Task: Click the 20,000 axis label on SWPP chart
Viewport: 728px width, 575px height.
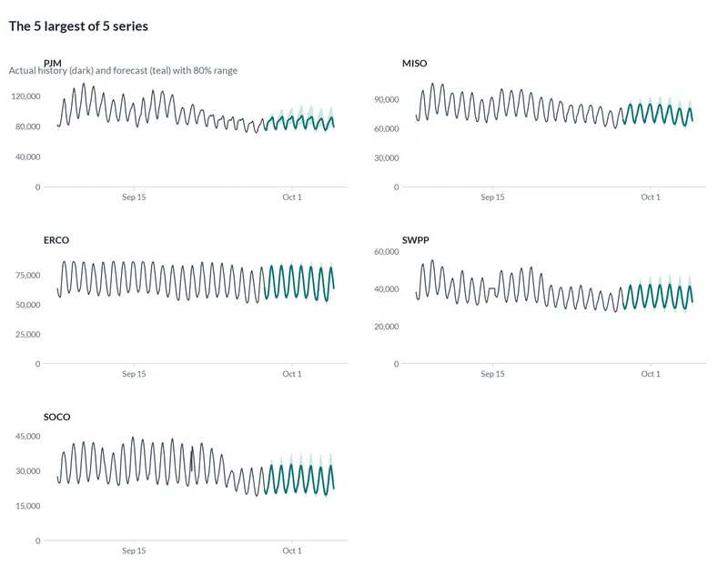Action: 386,327
